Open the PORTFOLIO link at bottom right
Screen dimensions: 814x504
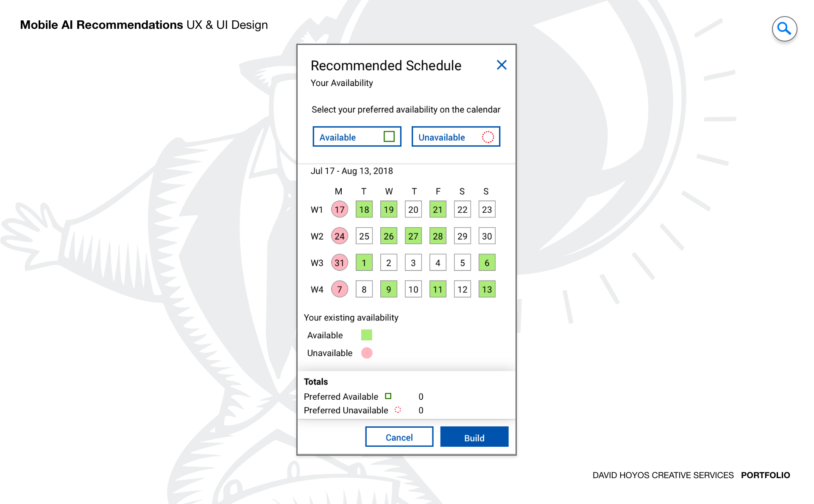(x=765, y=475)
